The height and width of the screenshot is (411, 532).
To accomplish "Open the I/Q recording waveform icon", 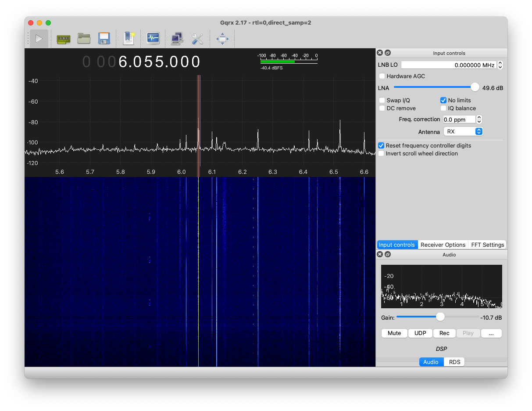I will (153, 39).
